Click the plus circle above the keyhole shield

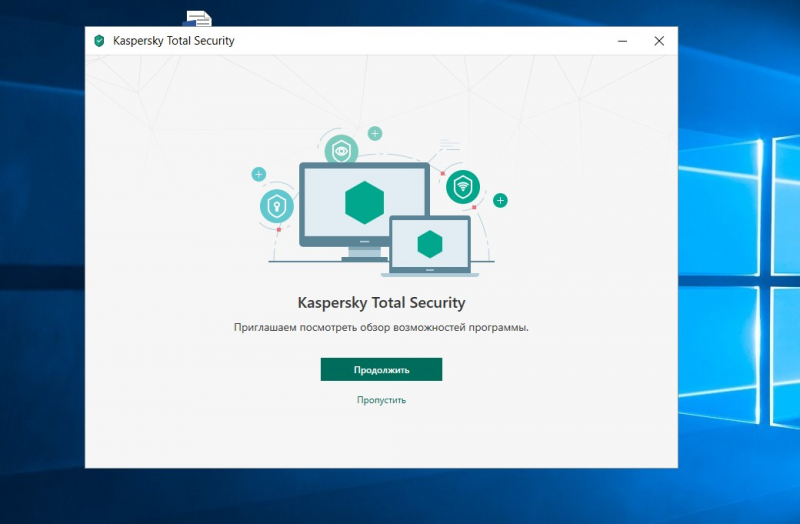[259, 174]
